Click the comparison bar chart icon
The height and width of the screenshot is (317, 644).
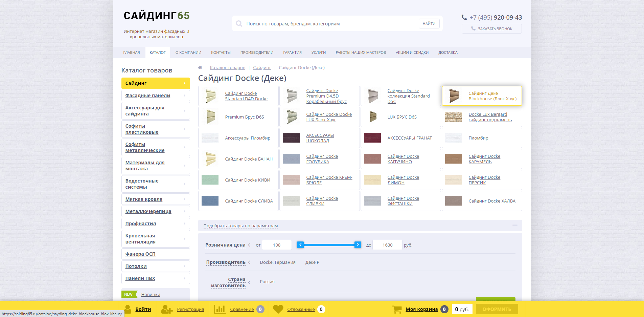[220, 309]
